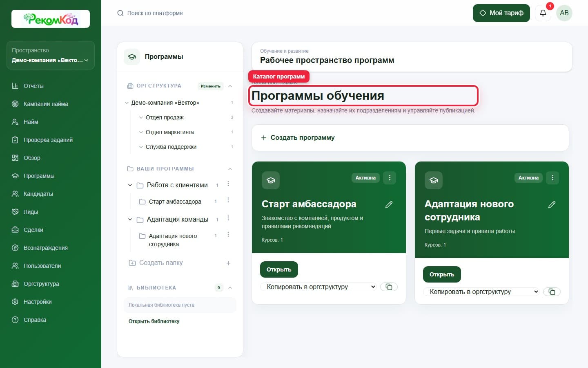
Task: Click the search magnifier icon
Action: pos(120,13)
